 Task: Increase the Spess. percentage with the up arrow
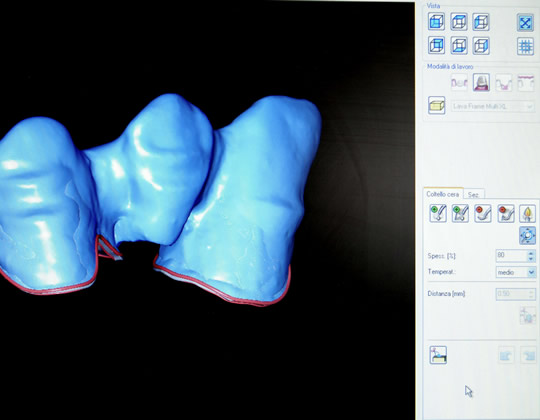[531, 253]
